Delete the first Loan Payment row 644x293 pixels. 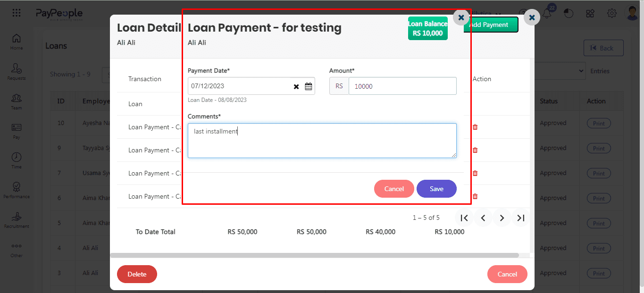tap(475, 127)
